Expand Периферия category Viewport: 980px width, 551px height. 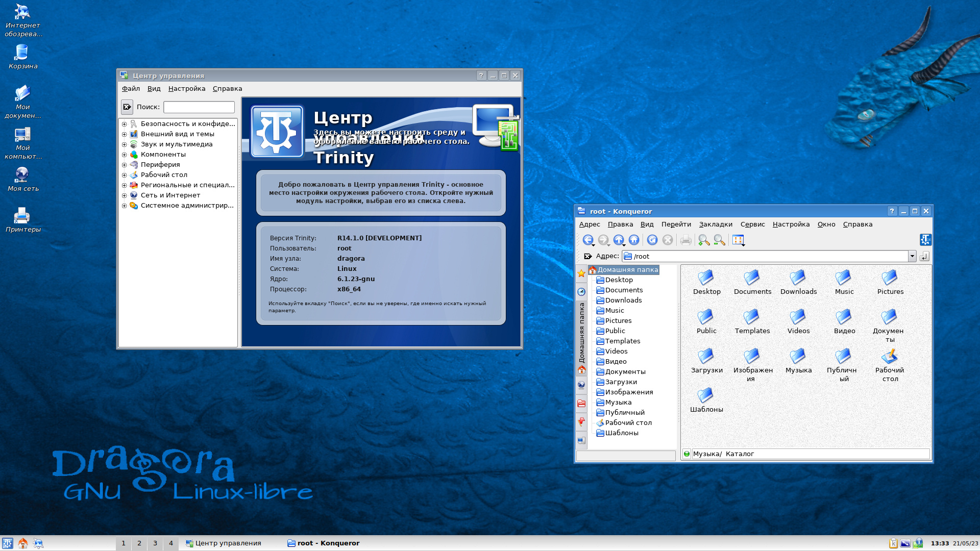pos(124,165)
